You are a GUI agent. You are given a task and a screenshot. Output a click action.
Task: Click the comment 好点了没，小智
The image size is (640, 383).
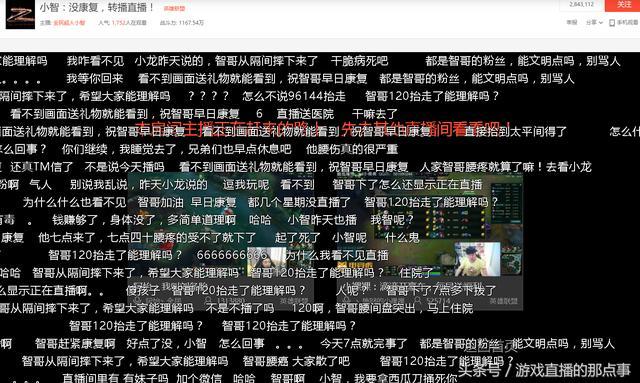166,343
